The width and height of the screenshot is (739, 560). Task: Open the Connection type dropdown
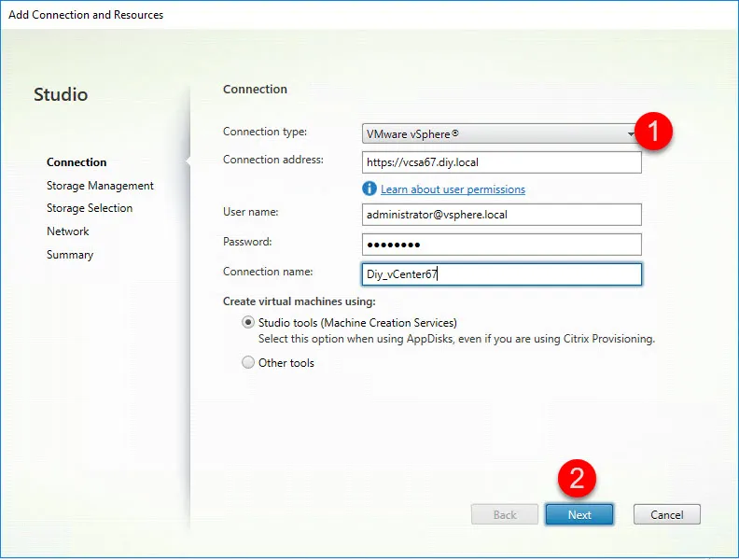coord(500,133)
